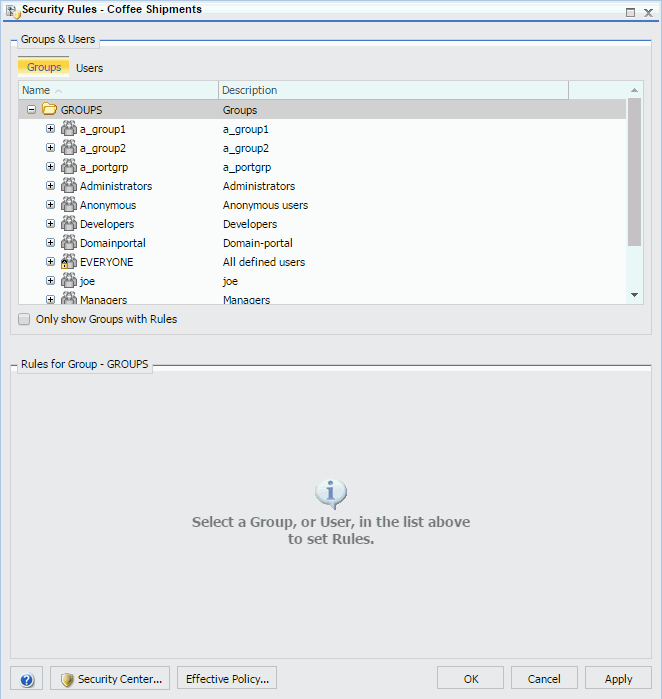Click the Developers group icon

click(69, 223)
